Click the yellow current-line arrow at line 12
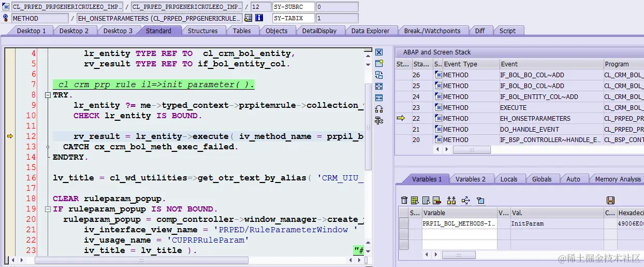The height and width of the screenshot is (267, 644). coord(10,136)
